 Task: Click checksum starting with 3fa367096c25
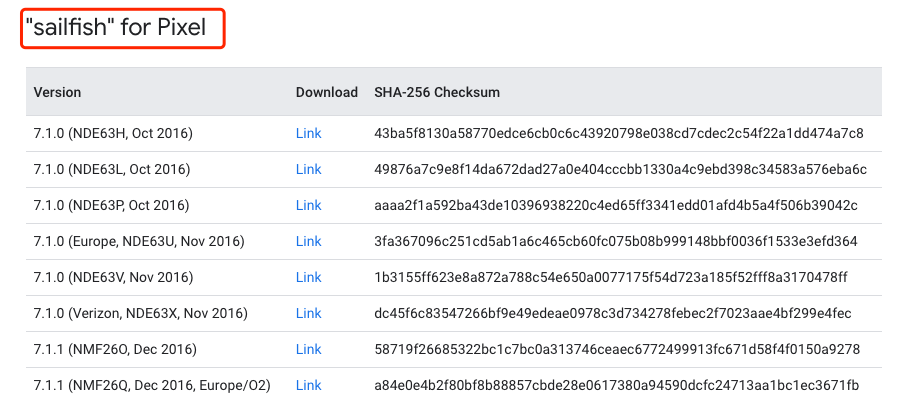click(616, 242)
